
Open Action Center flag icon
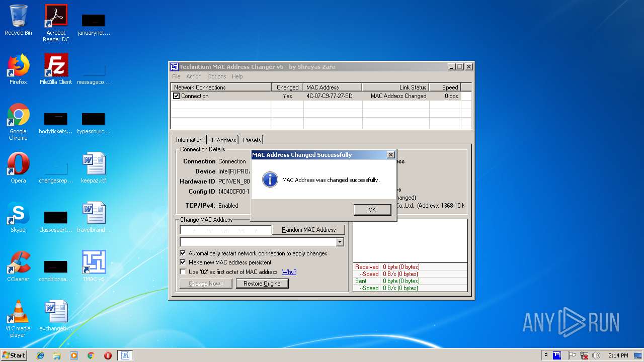coord(572,355)
